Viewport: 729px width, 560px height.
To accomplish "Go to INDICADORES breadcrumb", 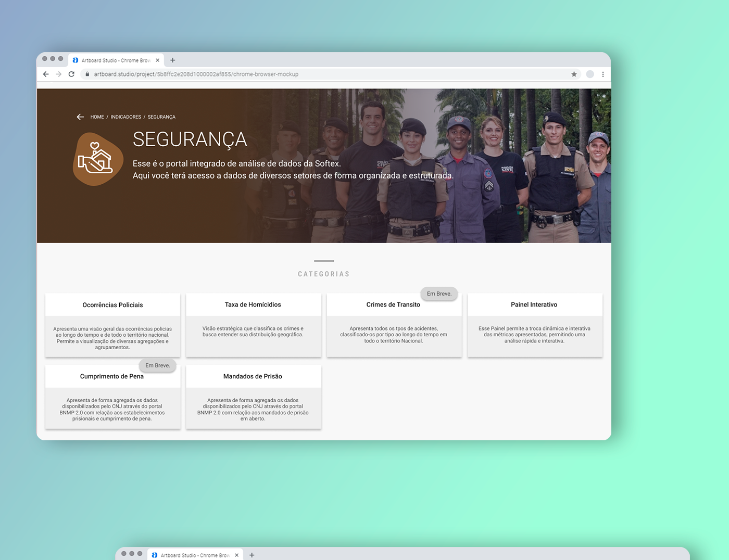I will (126, 117).
